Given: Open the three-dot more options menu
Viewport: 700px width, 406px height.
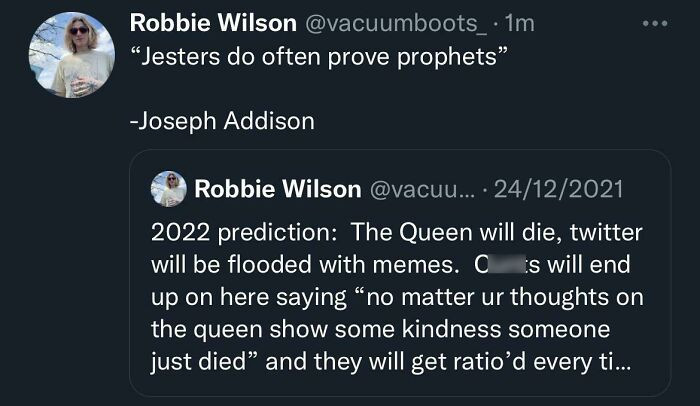Looking at the screenshot, I should pos(655,23).
